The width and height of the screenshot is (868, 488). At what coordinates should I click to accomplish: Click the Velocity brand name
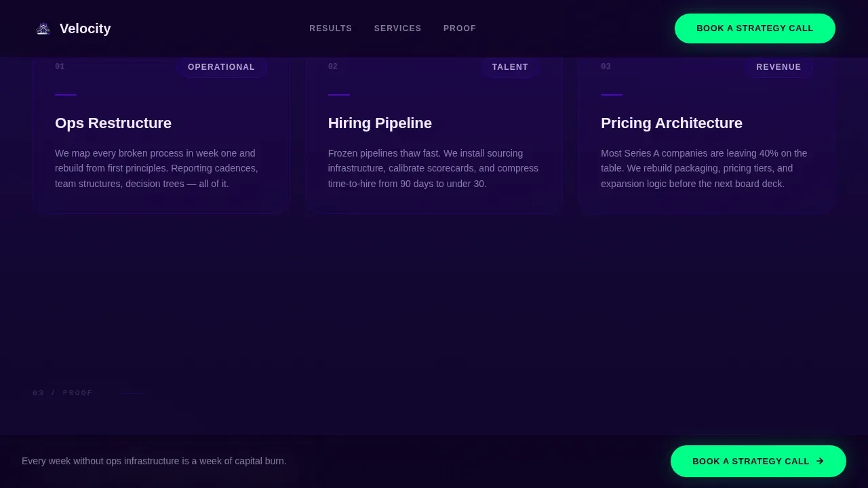85,28
